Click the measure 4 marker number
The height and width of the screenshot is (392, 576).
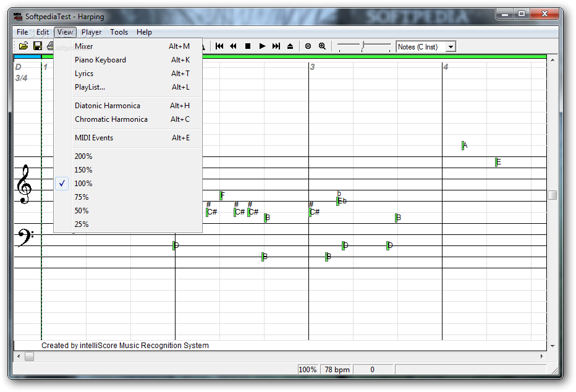(x=446, y=67)
